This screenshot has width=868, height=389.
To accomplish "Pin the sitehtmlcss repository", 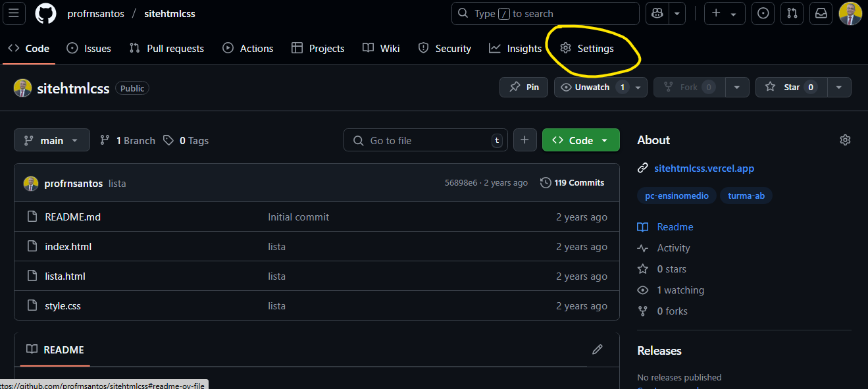I will coord(524,87).
